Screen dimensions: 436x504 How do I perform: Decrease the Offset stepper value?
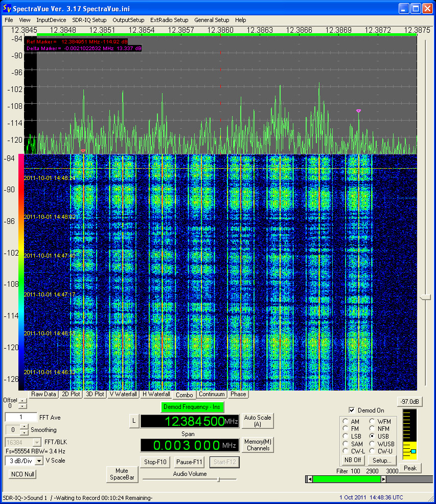point(22,406)
